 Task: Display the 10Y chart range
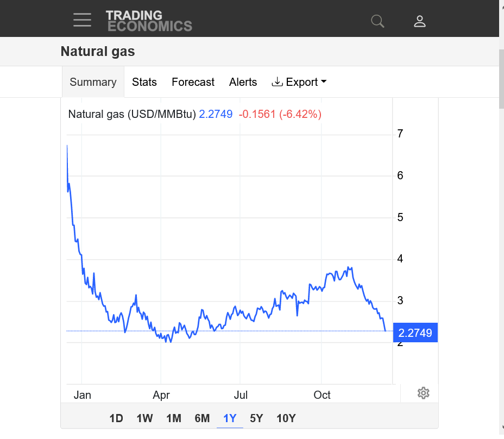(286, 418)
